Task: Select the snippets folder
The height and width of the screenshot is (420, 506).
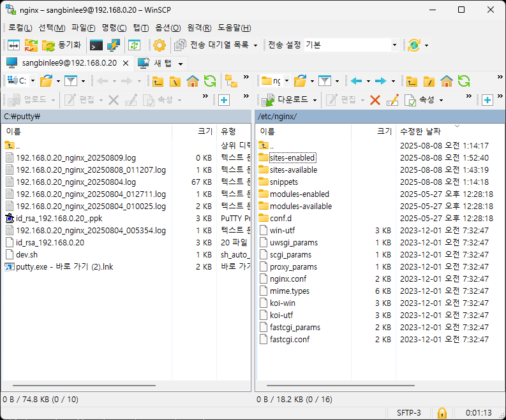Action: (x=284, y=182)
